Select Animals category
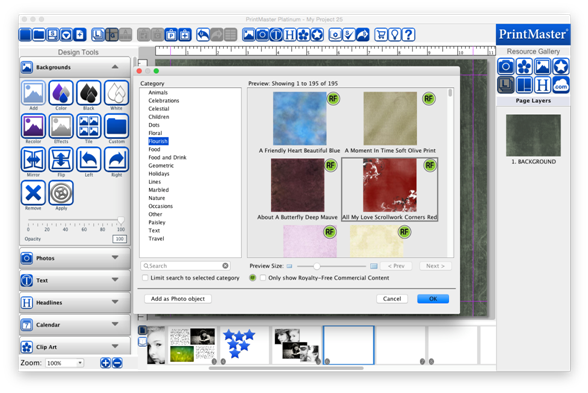 [158, 92]
